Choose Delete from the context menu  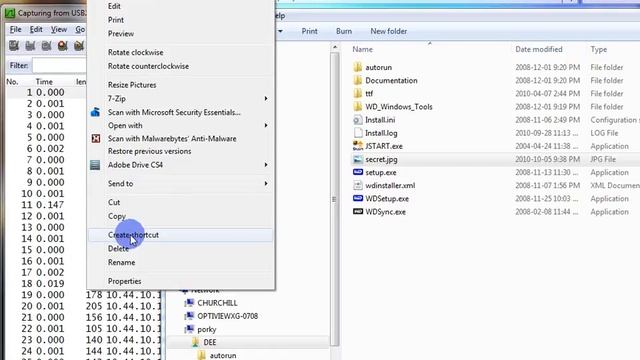118,249
